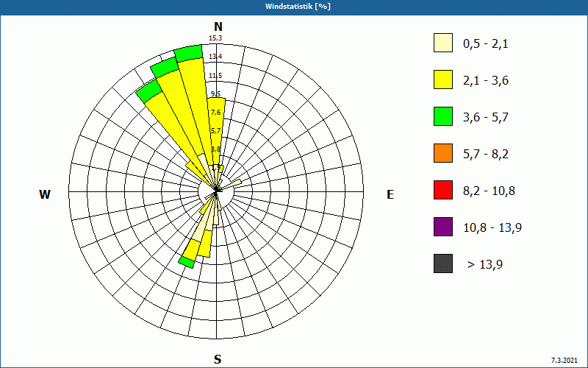Click the 10,8 - 13,9 legend label
588x368 pixels.
(x=492, y=228)
